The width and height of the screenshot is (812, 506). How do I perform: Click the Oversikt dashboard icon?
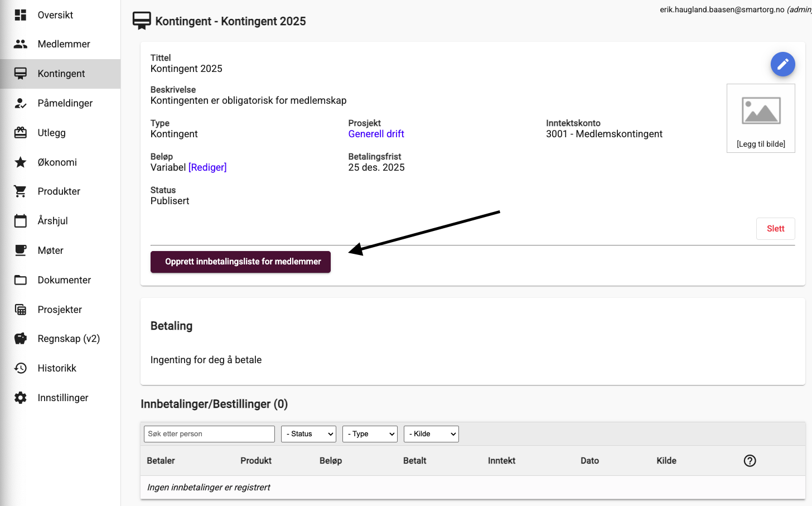coord(21,15)
